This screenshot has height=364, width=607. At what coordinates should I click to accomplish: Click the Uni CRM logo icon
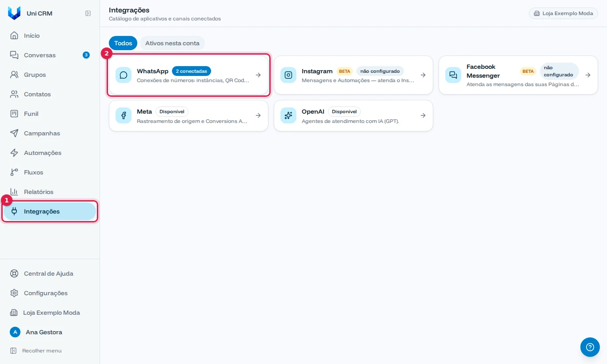(x=14, y=13)
